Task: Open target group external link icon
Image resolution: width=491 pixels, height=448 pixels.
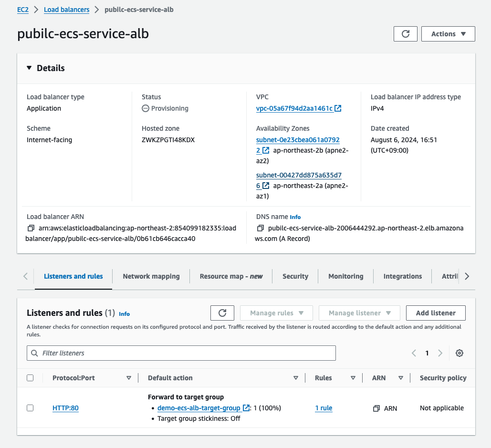Action: tap(246, 408)
